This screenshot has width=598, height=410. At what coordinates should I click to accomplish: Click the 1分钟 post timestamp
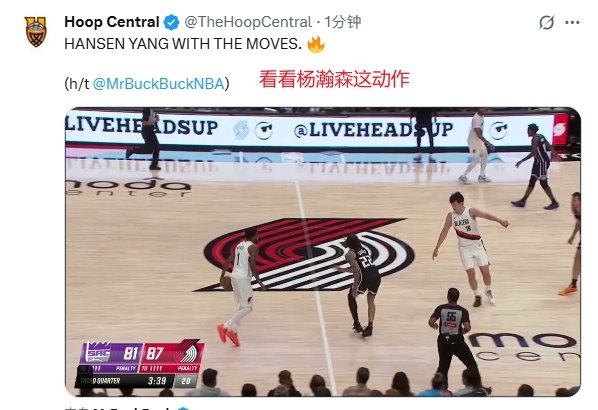tap(342, 22)
